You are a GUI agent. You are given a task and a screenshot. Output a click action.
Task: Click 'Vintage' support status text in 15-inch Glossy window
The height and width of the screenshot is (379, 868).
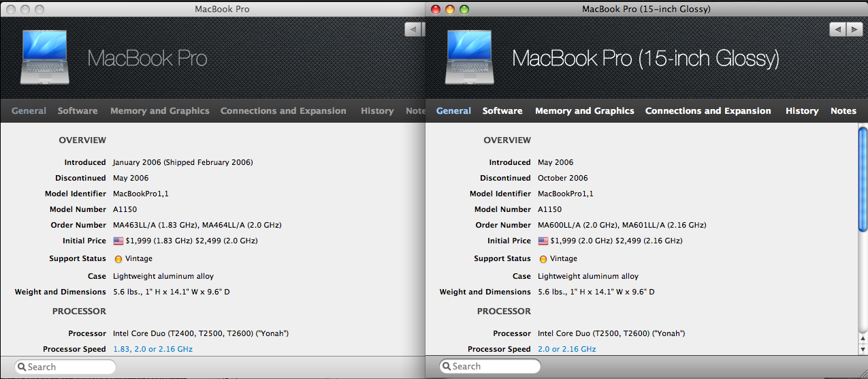pyautogui.click(x=564, y=258)
